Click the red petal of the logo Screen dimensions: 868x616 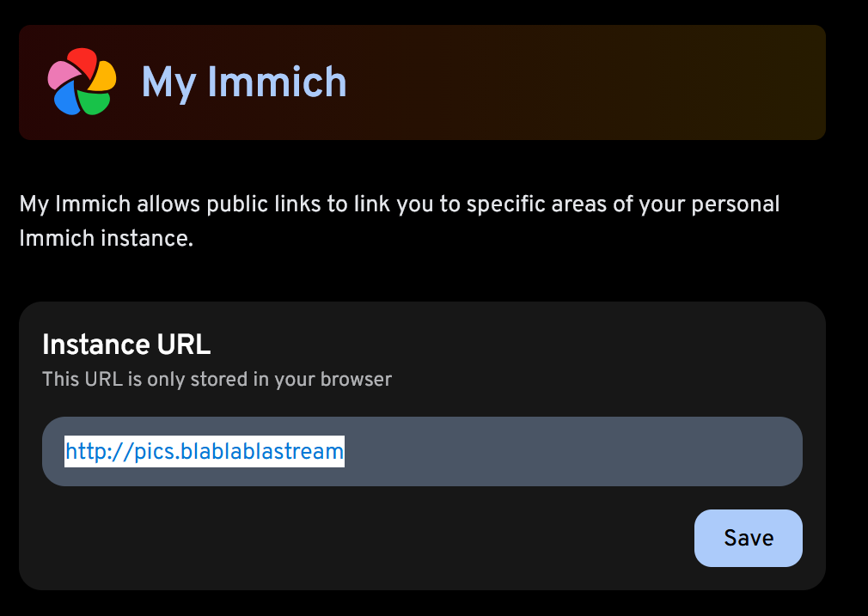(82, 61)
